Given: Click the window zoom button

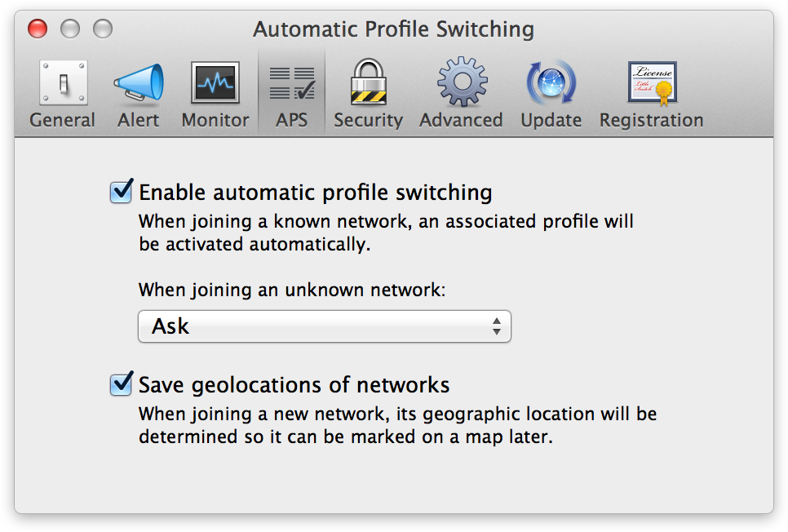Looking at the screenshot, I should tap(103, 30).
